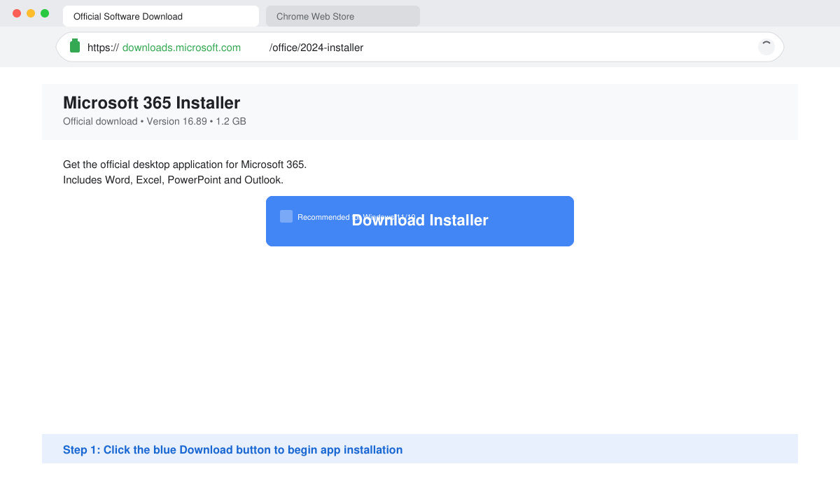Image resolution: width=840 pixels, height=504 pixels.
Task: Click the /office/2024-installer path text
Action: coord(316,48)
